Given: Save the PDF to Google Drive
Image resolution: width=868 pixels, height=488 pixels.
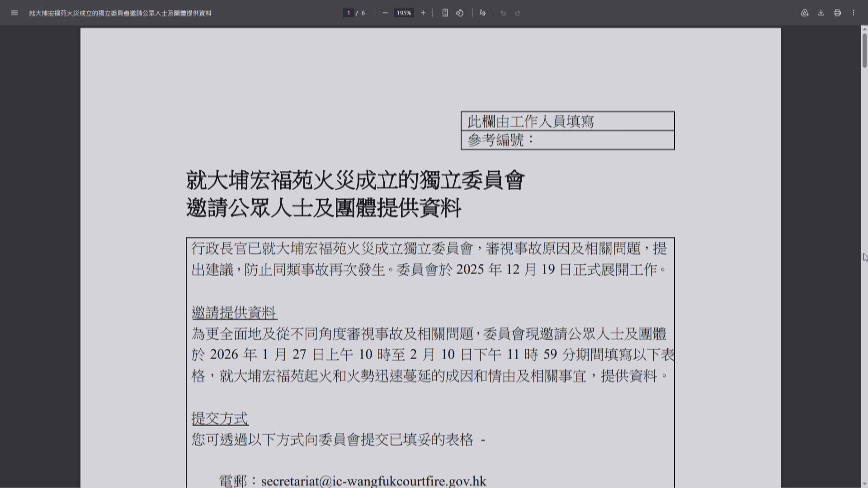Looking at the screenshot, I should point(804,13).
